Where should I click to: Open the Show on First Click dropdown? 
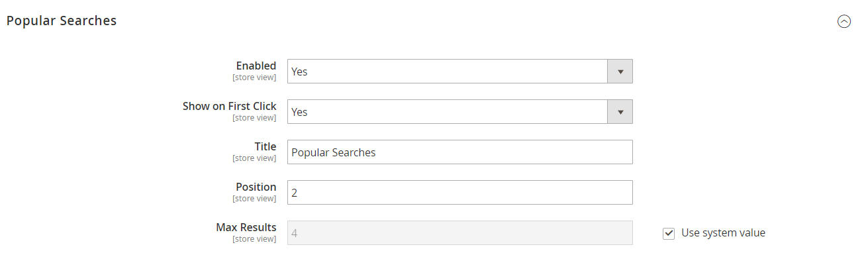(459, 112)
